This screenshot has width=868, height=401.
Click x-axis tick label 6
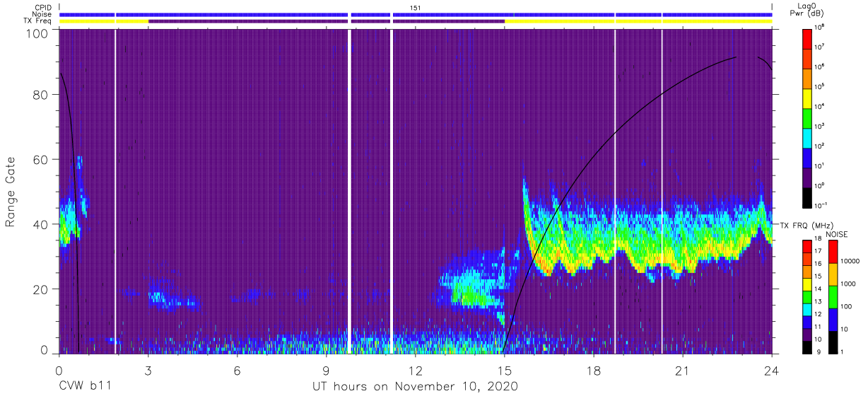pyautogui.click(x=237, y=371)
